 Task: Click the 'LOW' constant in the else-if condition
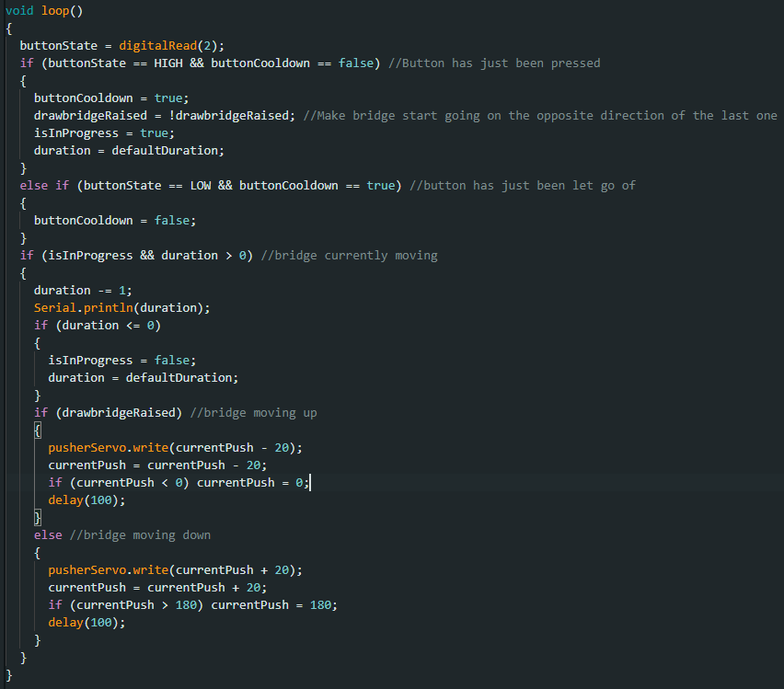click(x=201, y=186)
